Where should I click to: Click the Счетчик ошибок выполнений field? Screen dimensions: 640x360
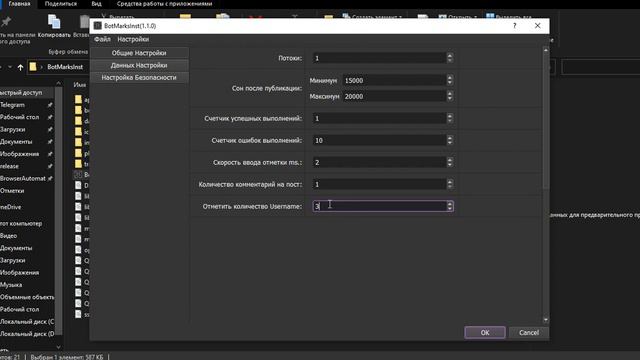pos(379,140)
